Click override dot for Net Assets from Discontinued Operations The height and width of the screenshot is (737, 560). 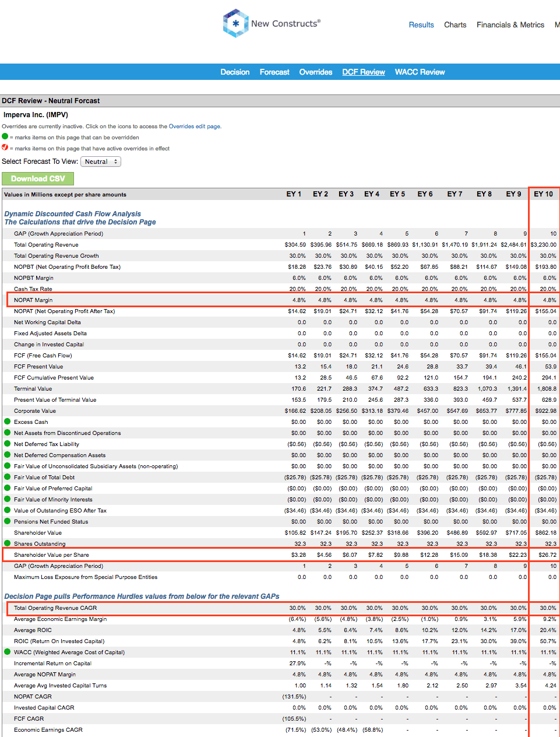pyautogui.click(x=8, y=432)
